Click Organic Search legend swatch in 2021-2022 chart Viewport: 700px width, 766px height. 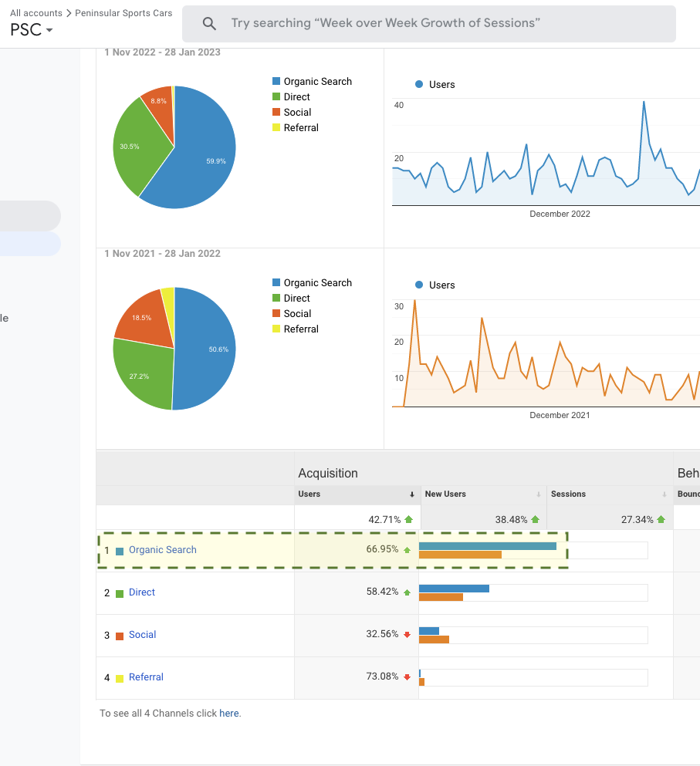[x=276, y=282]
